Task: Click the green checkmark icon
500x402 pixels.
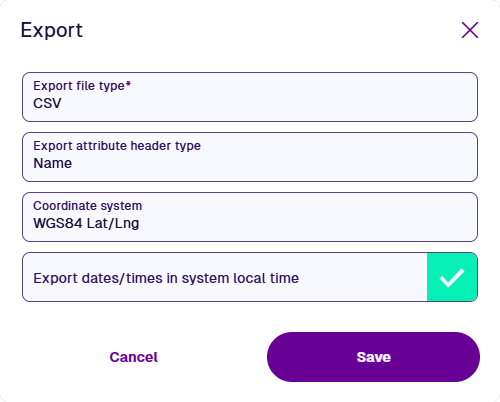Action: [452, 277]
